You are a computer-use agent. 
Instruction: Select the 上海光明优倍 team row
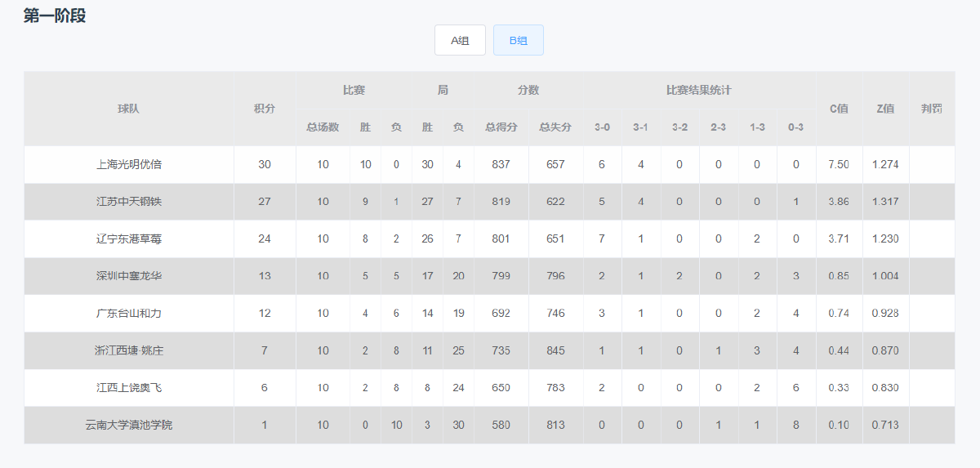489,164
